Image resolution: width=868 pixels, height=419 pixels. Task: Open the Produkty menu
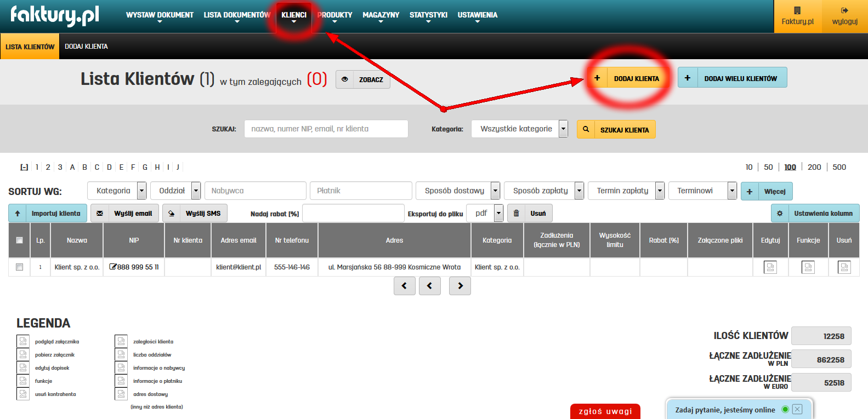click(x=334, y=15)
